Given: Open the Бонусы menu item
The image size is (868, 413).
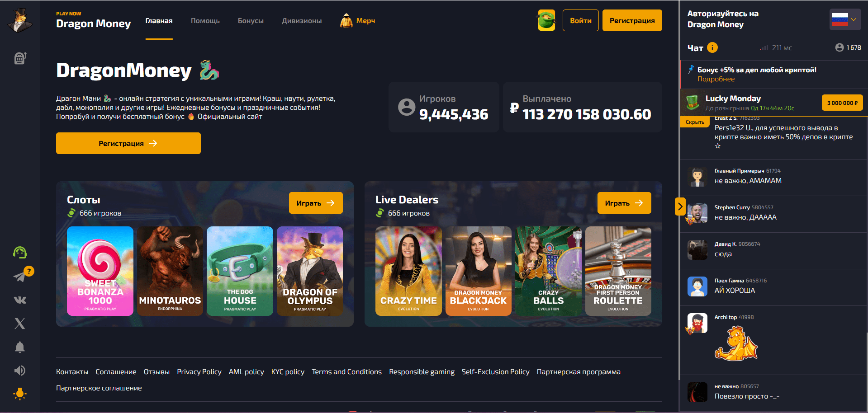Looking at the screenshot, I should (x=251, y=21).
